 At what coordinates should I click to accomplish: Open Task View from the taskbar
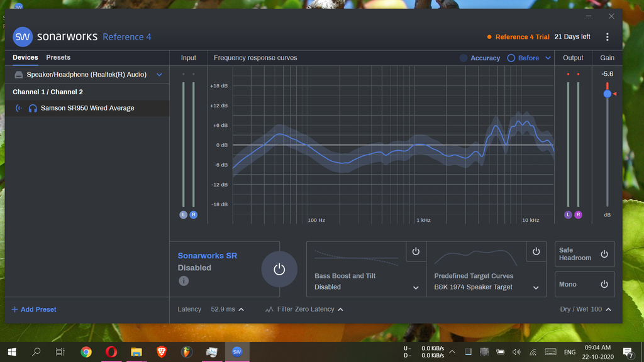coord(60,352)
